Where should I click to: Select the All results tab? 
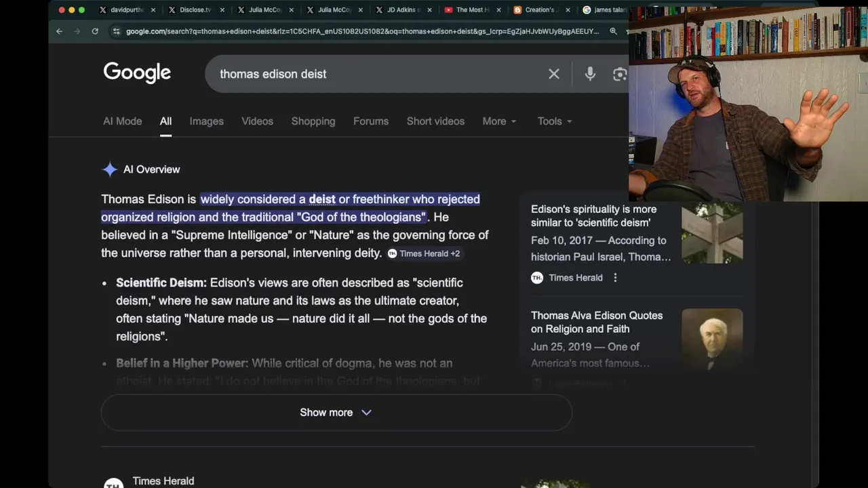click(165, 121)
